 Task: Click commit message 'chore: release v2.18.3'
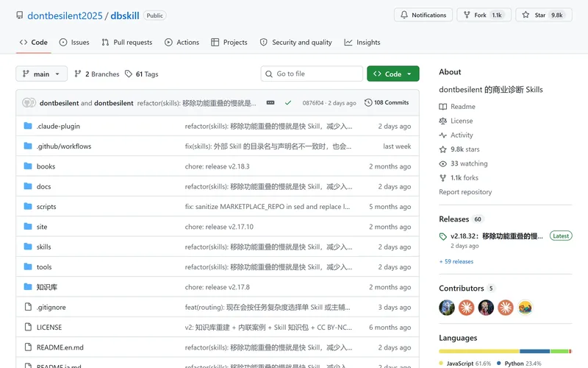[x=217, y=166]
